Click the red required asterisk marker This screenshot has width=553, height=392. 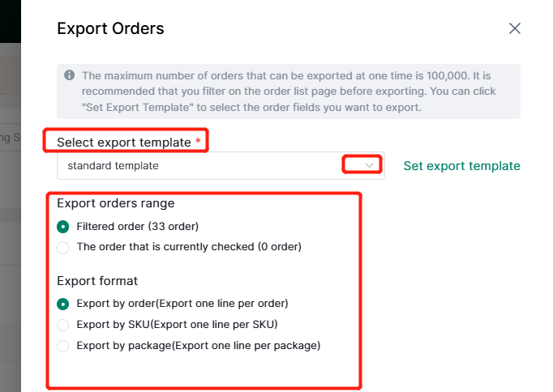198,141
